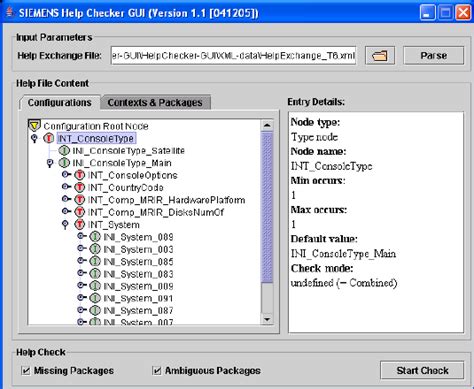
Task: Expand the INI_System_083 tree node
Action: point(82,273)
